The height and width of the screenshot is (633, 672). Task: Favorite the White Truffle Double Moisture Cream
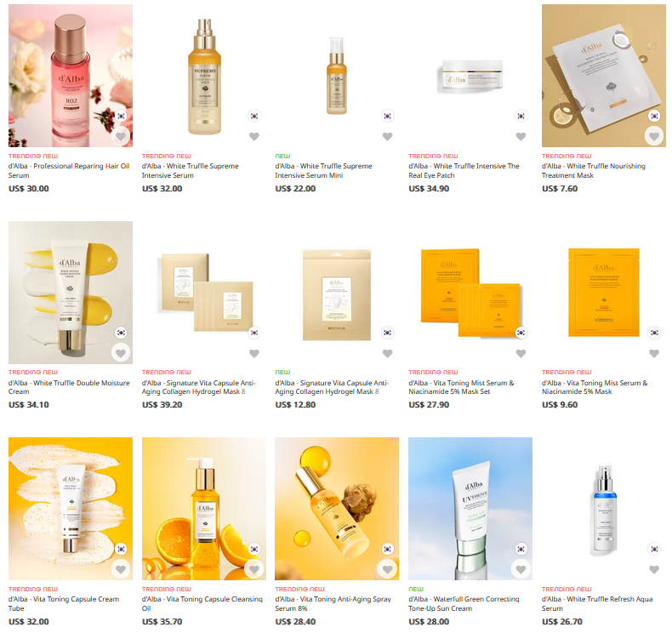[121, 354]
